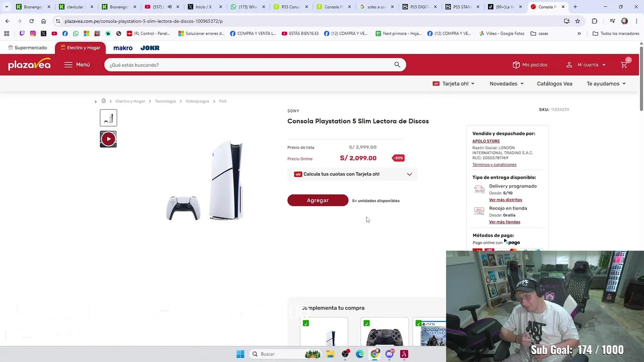
Task: Click the Plaza Vea logo
Action: [29, 64]
